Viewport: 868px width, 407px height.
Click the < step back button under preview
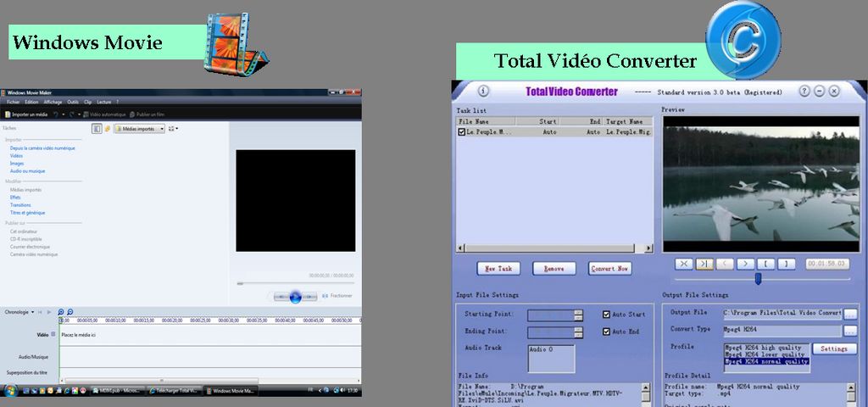pos(725,265)
